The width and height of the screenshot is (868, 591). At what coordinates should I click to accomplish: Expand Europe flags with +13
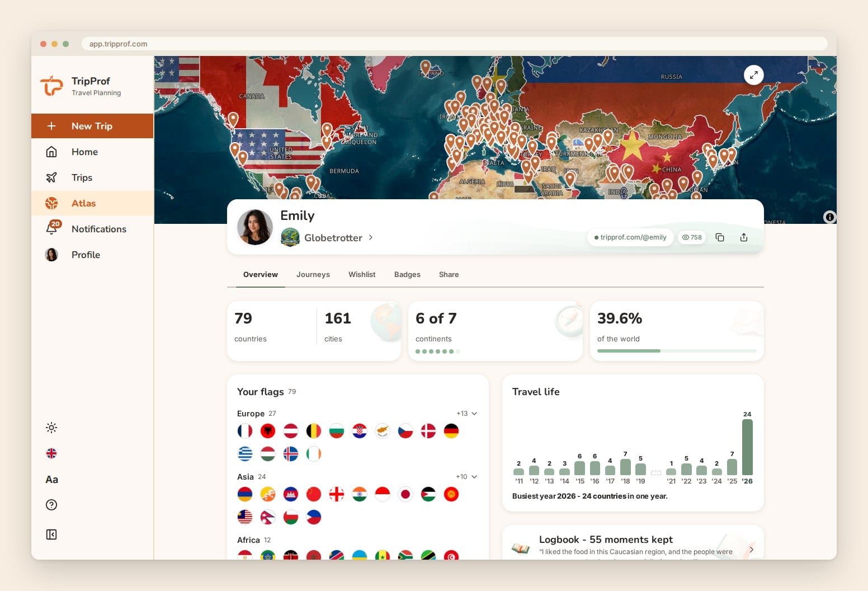pos(467,414)
